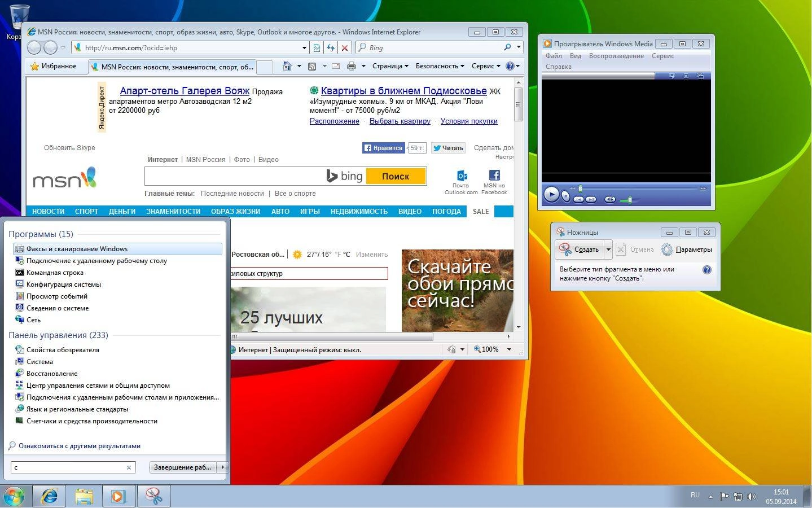Select Факсы и сканирование Windows in Start menu
The height and width of the screenshot is (508, 812).
coord(117,249)
